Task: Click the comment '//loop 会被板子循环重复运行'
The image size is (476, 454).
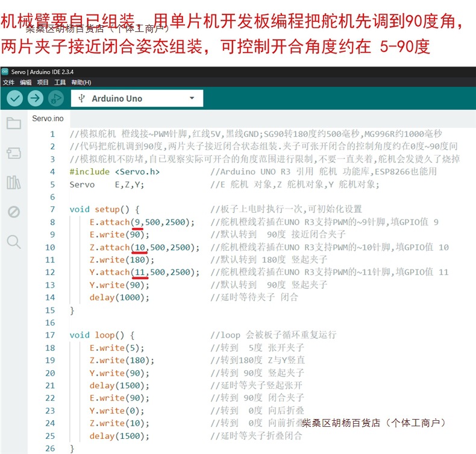Action: pos(274,335)
